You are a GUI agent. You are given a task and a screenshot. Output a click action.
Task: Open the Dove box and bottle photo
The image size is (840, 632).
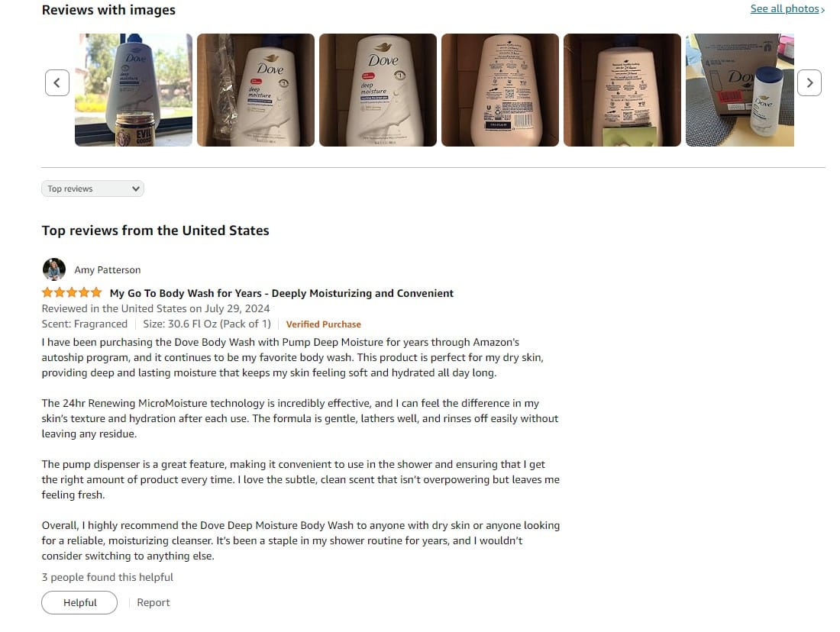[x=740, y=90]
